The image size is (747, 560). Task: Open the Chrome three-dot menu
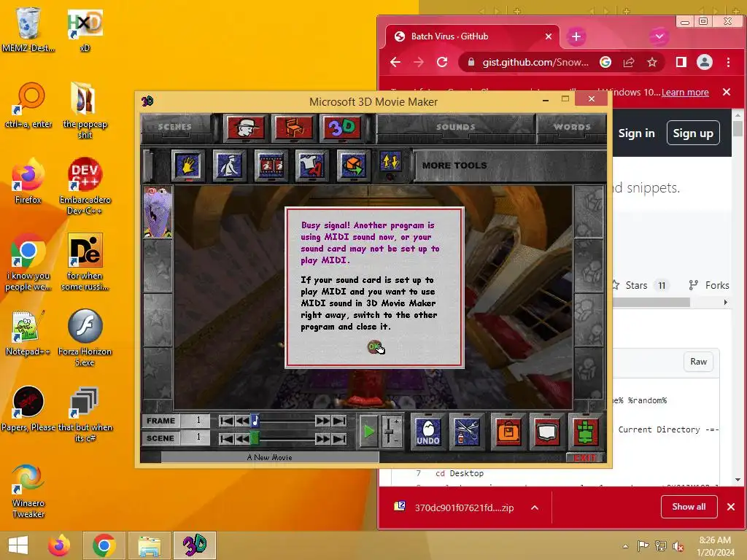(x=728, y=62)
